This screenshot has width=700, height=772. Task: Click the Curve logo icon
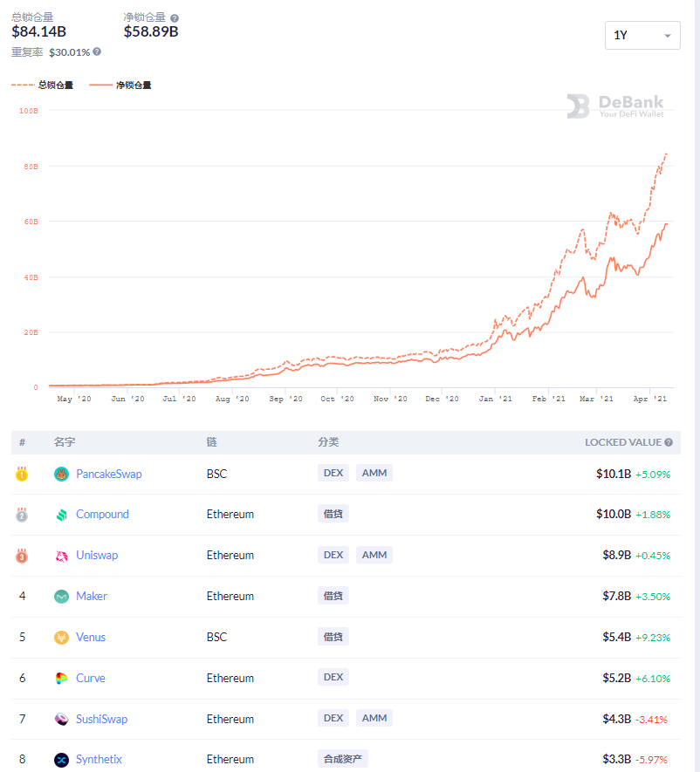pos(62,679)
